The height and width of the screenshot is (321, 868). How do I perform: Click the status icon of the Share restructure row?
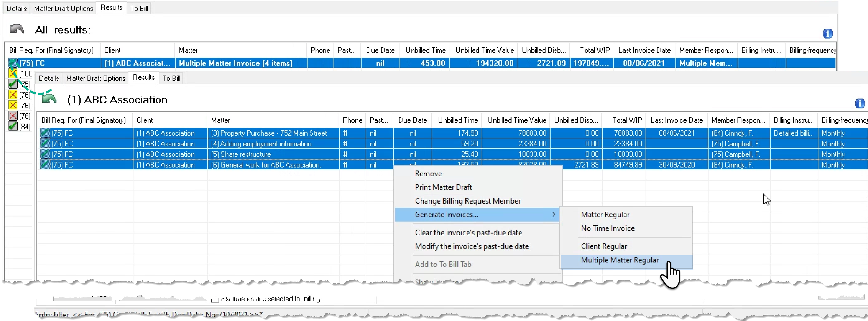pos(45,154)
